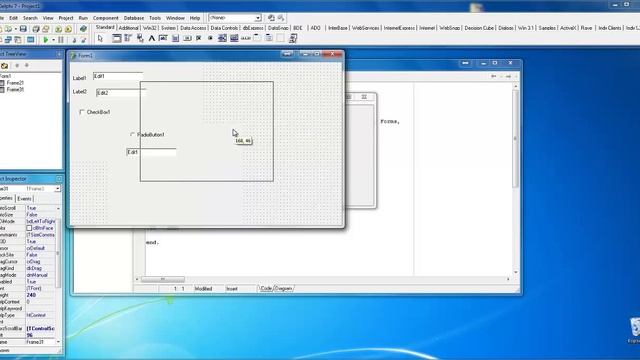Select the GroupBox component icon

click(x=257, y=38)
